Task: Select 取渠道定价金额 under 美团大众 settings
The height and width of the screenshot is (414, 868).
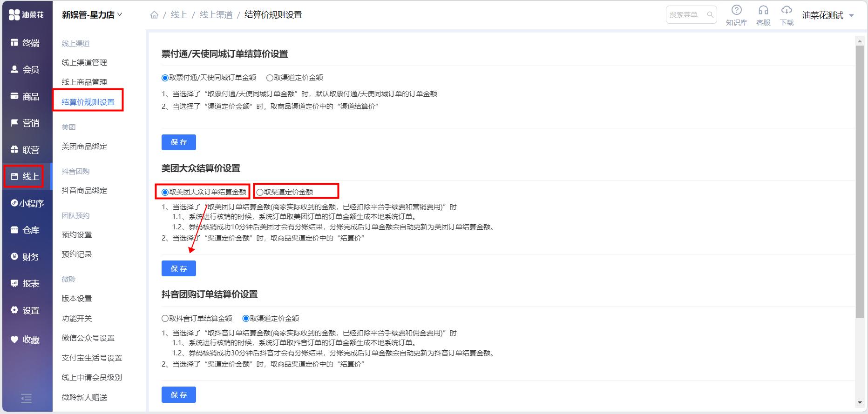Action: 260,192
